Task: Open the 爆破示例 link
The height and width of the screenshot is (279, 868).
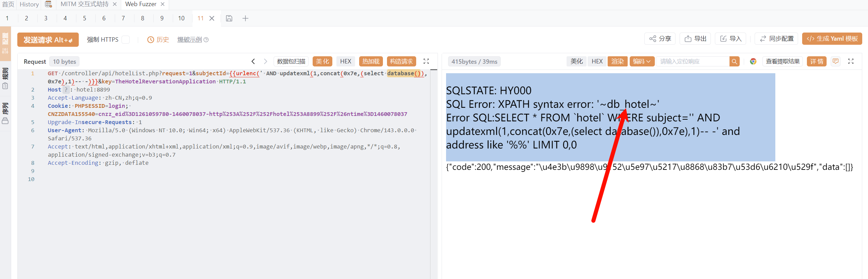Action: point(189,40)
